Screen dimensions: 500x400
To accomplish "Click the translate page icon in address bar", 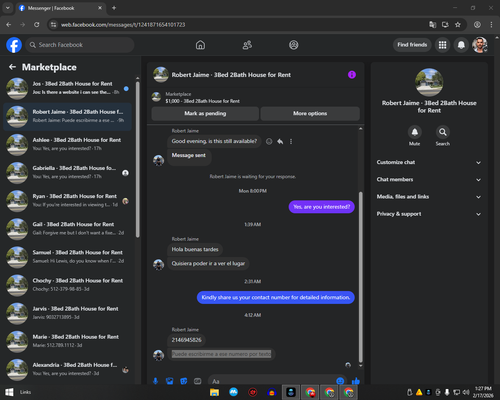I will coord(433,25).
